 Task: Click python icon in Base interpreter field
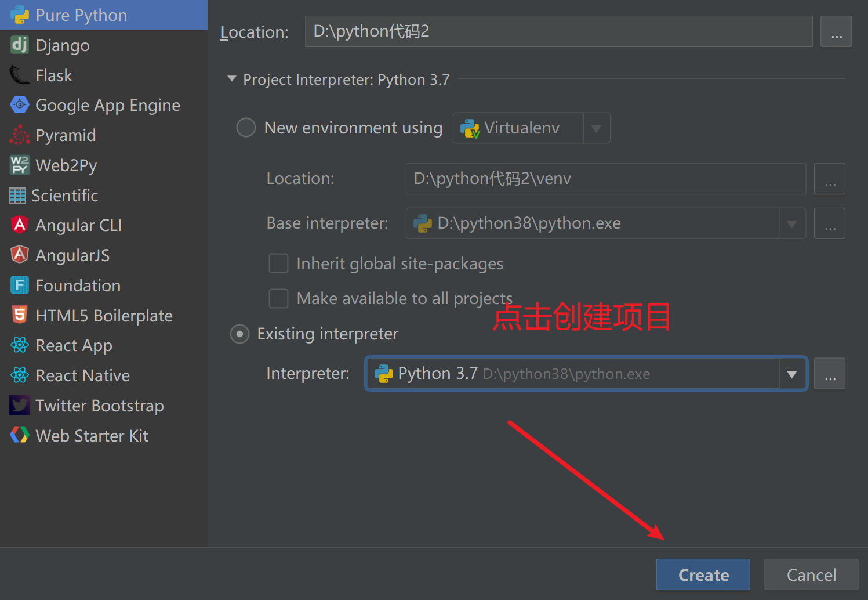click(x=423, y=223)
